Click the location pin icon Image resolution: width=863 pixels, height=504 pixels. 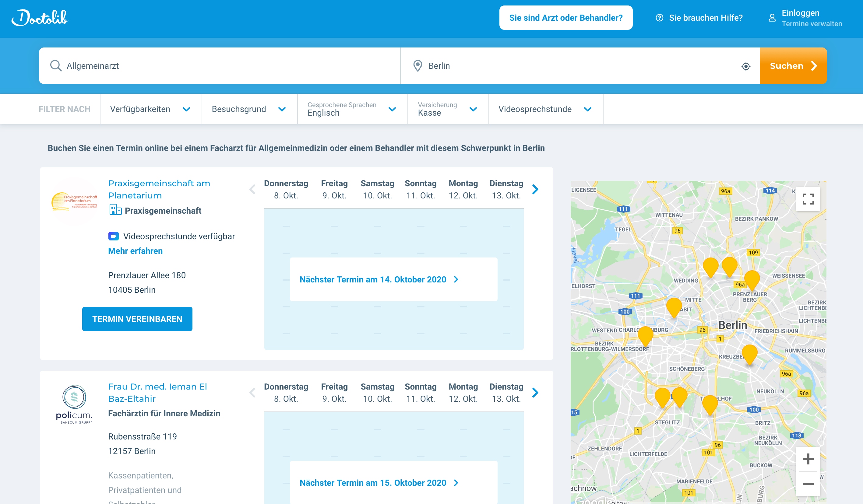coord(417,66)
